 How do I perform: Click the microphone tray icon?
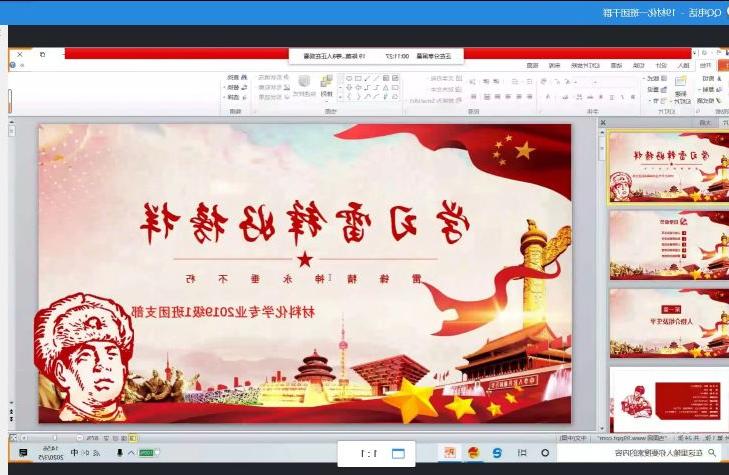coord(120,452)
